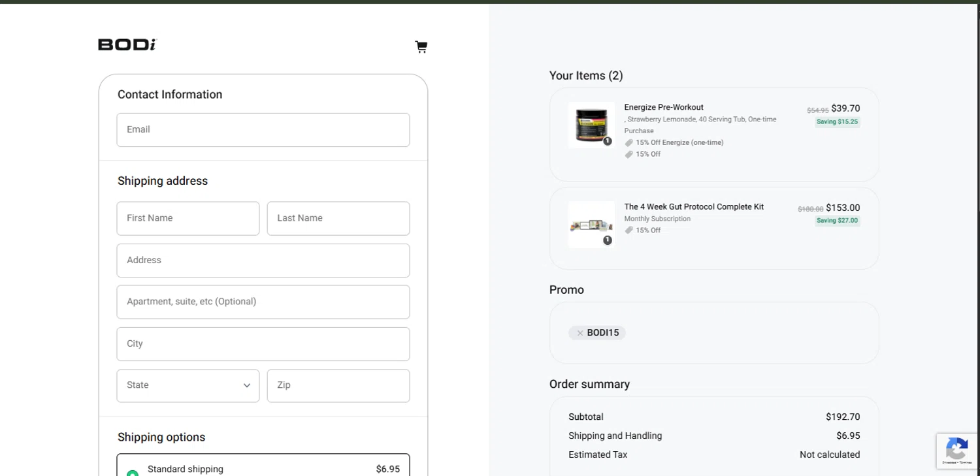Viewport: 980px width, 476px height.
Task: Focus the Email field
Action: coord(263,130)
